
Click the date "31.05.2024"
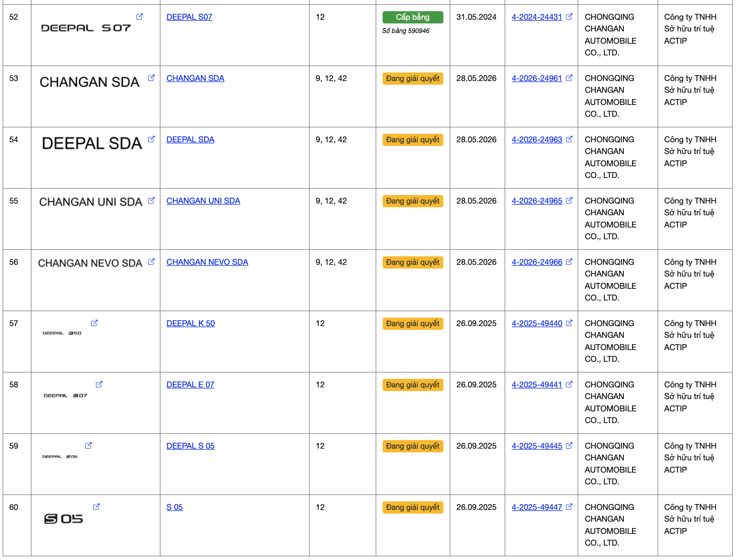[476, 17]
